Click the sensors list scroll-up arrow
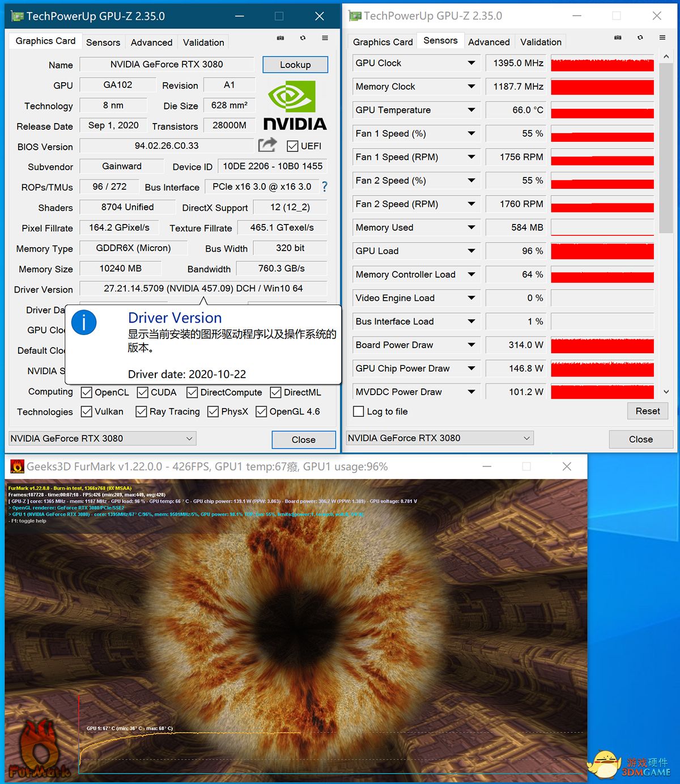680x784 pixels. [x=666, y=57]
